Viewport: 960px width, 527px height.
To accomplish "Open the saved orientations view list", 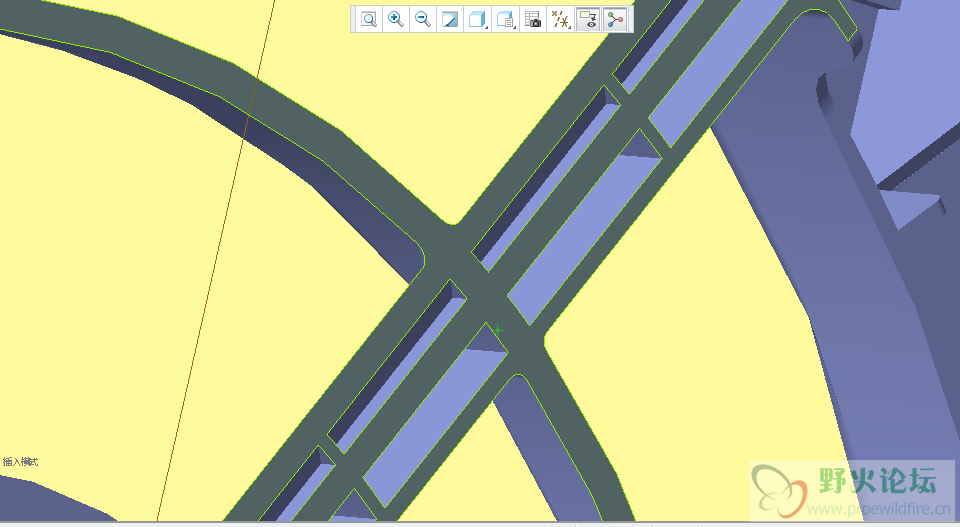I will pos(505,20).
